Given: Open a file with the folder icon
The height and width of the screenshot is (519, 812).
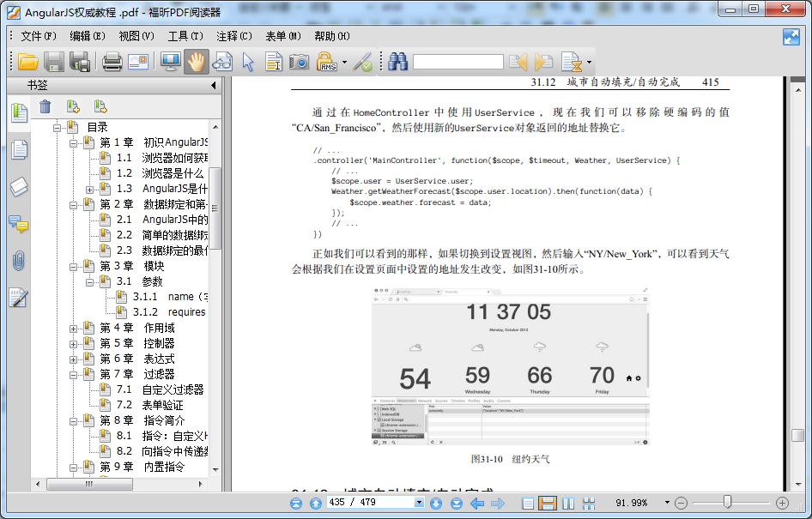Looking at the screenshot, I should coord(28,62).
